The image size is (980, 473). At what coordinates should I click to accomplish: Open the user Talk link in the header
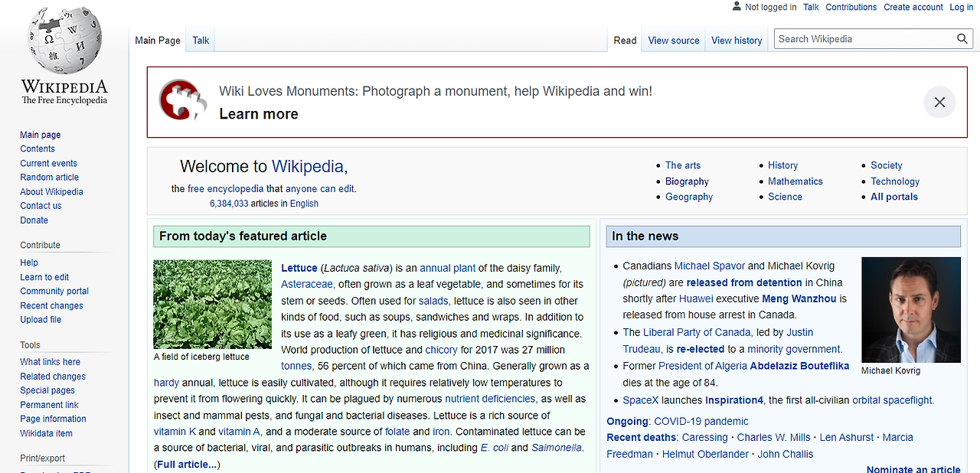coord(811,7)
